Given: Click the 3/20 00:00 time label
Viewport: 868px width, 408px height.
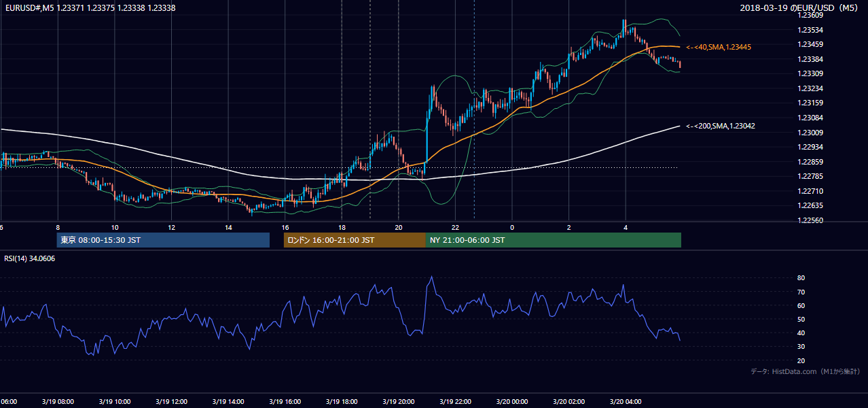Looking at the screenshot, I should 511,402.
